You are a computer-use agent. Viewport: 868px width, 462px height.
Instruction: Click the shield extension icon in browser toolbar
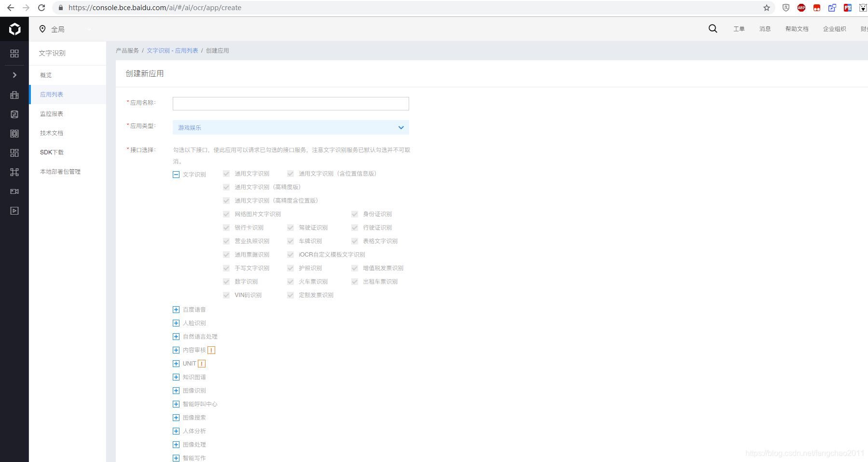(786, 8)
